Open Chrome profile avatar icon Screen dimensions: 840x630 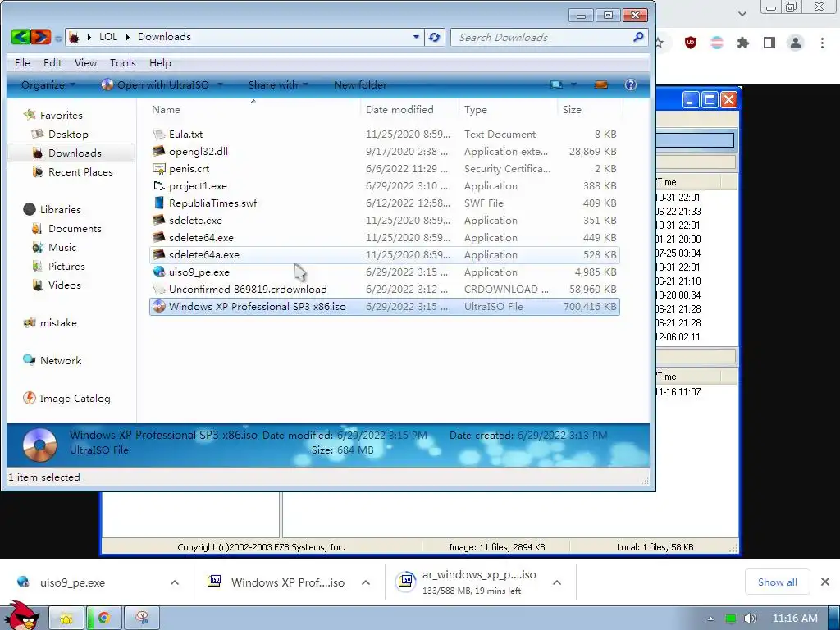click(796, 43)
